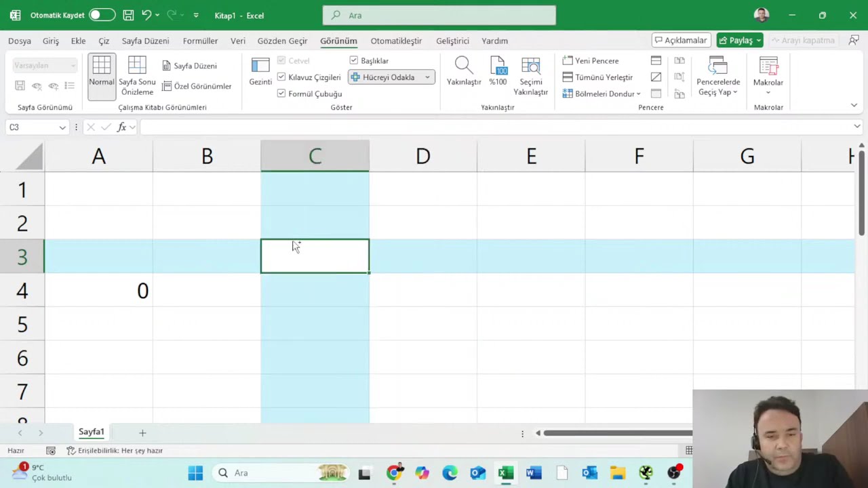Image resolution: width=868 pixels, height=488 pixels.
Task: Open Word from the taskbar
Action: [x=534, y=472]
